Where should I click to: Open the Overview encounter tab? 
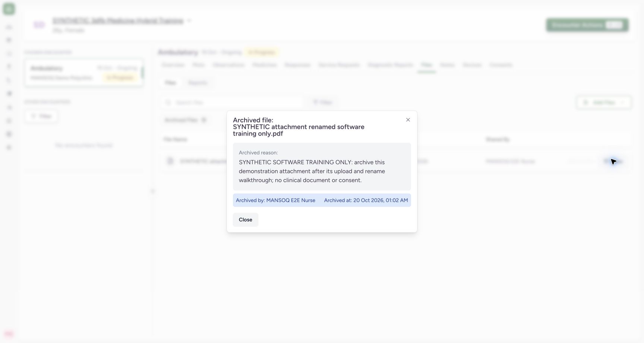[x=173, y=65]
